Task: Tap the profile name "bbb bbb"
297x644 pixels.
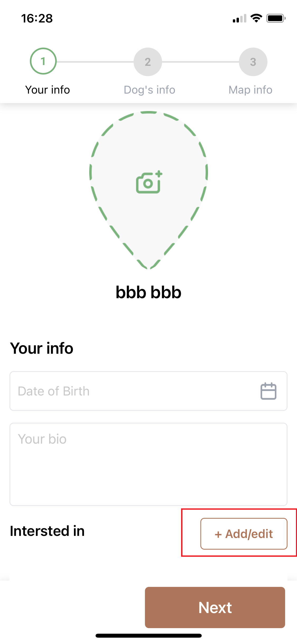Action: point(148,292)
